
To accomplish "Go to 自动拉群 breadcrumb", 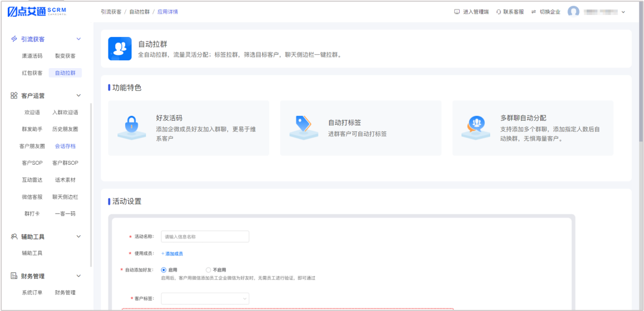I will point(140,12).
